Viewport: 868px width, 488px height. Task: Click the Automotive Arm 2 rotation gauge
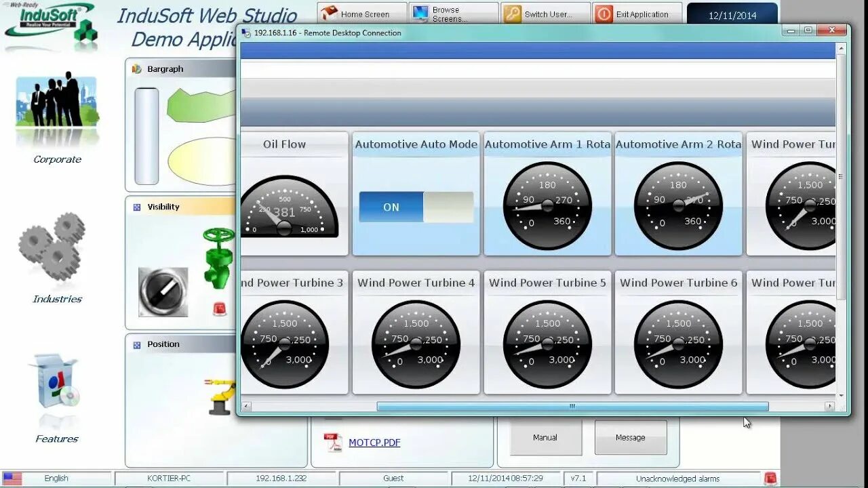(678, 205)
